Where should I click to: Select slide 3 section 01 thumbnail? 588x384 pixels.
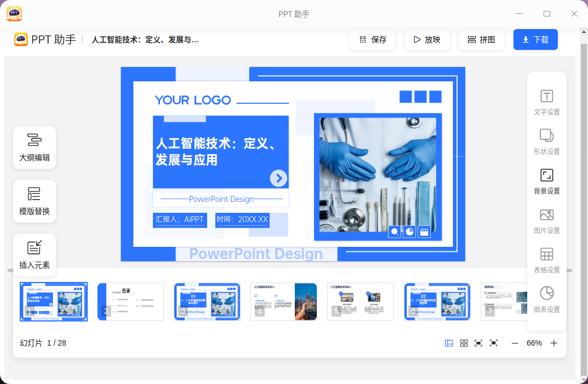pos(207,302)
